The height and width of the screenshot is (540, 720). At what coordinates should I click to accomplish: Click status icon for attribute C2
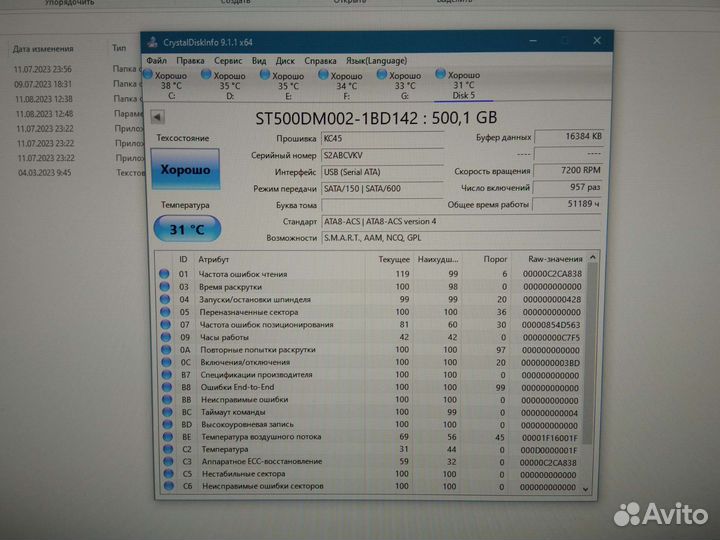pos(168,449)
